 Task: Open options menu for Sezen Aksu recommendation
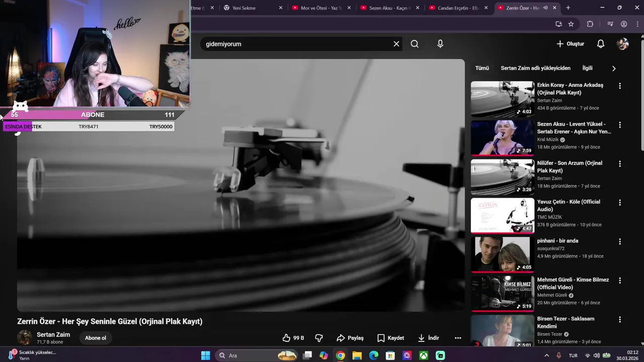(x=620, y=125)
